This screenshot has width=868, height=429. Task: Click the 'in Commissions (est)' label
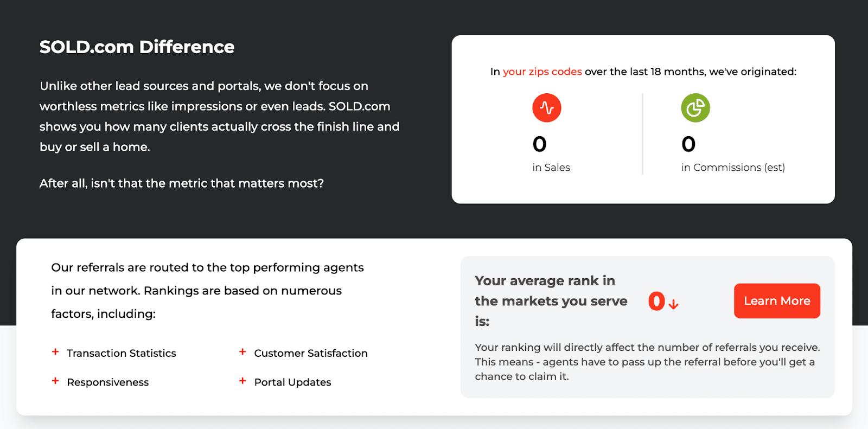(733, 168)
